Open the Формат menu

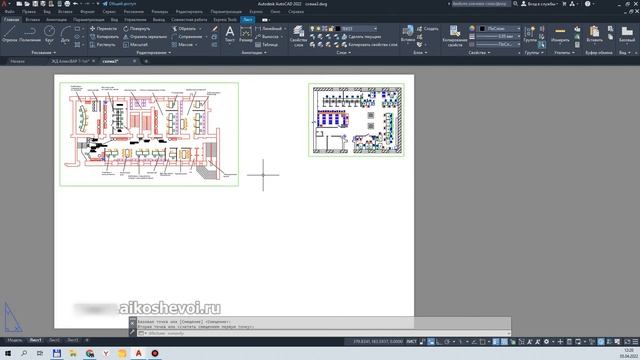[x=87, y=12]
